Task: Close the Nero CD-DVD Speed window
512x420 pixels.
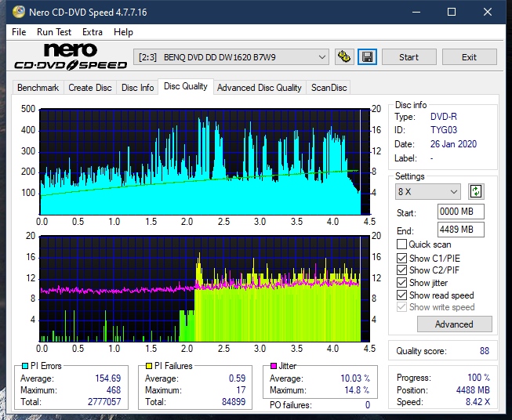Action: click(488, 12)
